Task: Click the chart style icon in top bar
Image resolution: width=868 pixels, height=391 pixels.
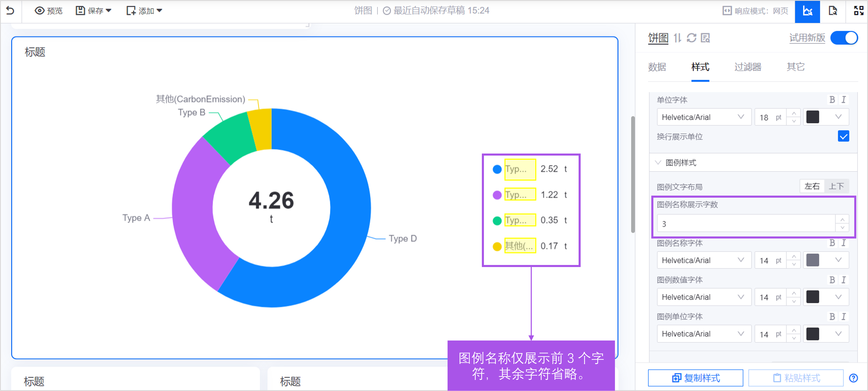Action: (x=807, y=11)
